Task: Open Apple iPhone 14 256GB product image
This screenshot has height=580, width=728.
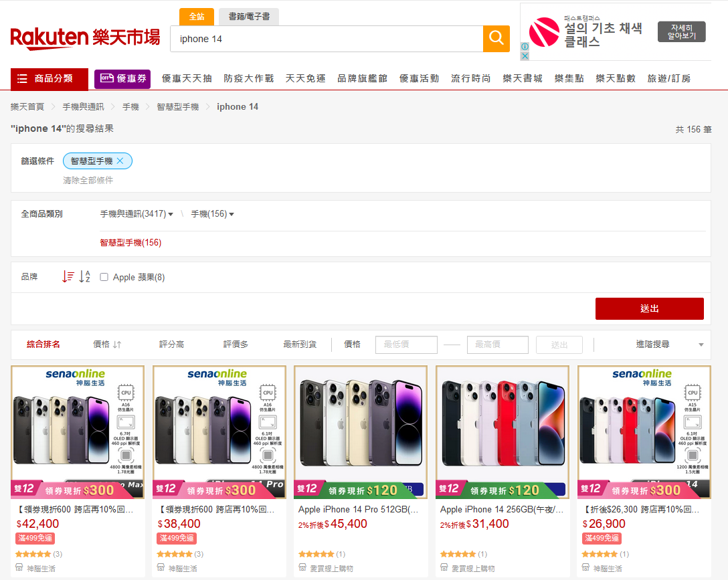Action: 503,432
